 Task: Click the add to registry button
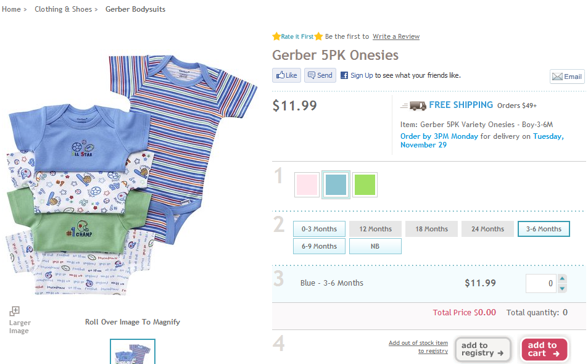[483, 349]
